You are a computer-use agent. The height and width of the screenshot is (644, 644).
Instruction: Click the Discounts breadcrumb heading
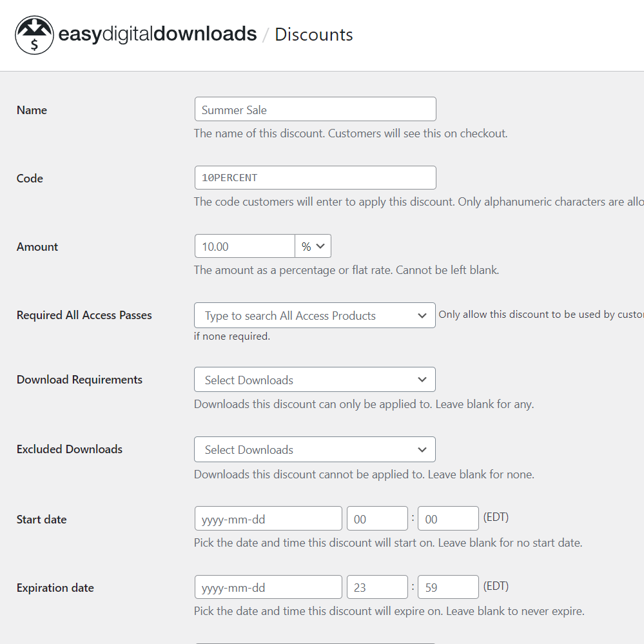[313, 35]
